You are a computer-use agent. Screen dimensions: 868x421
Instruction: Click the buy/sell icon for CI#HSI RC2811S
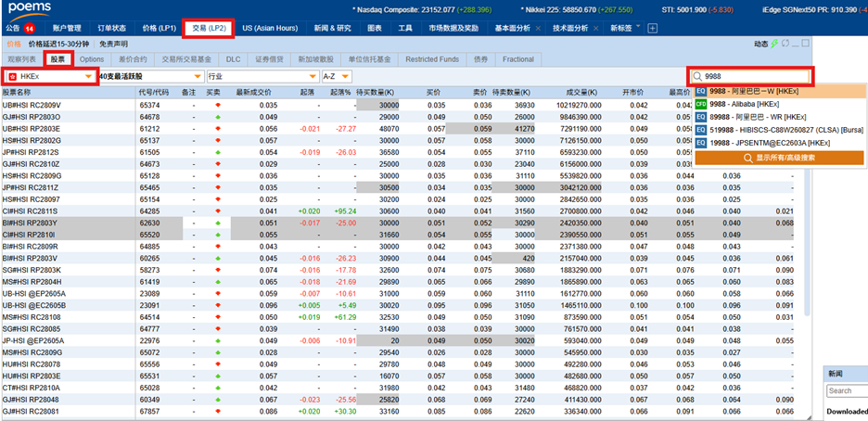[x=217, y=210]
